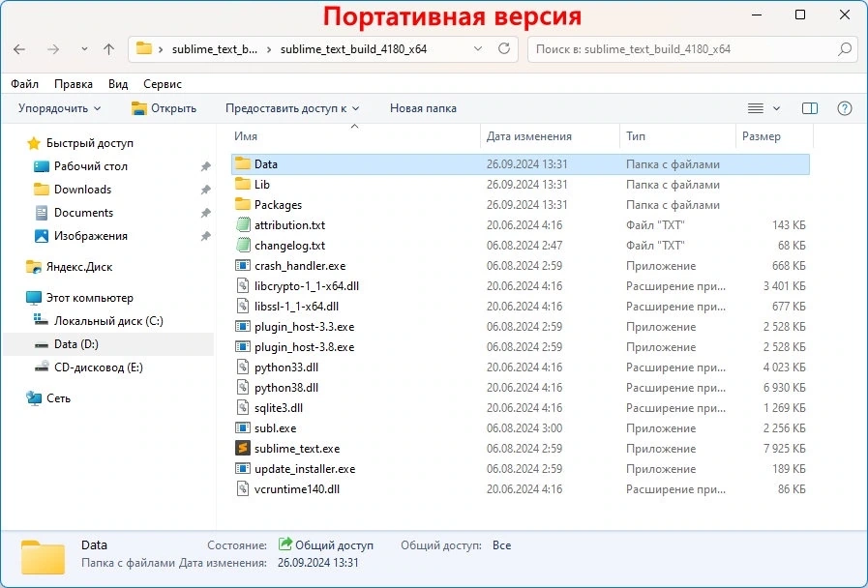
Task: Click the pin icon next to Downloads
Action: coord(205,190)
